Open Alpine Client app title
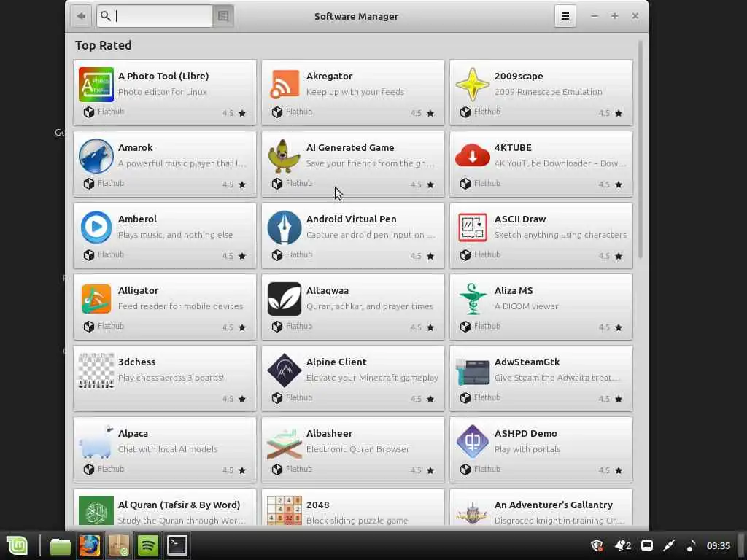Screen dimensions: 747x560 click(x=336, y=362)
